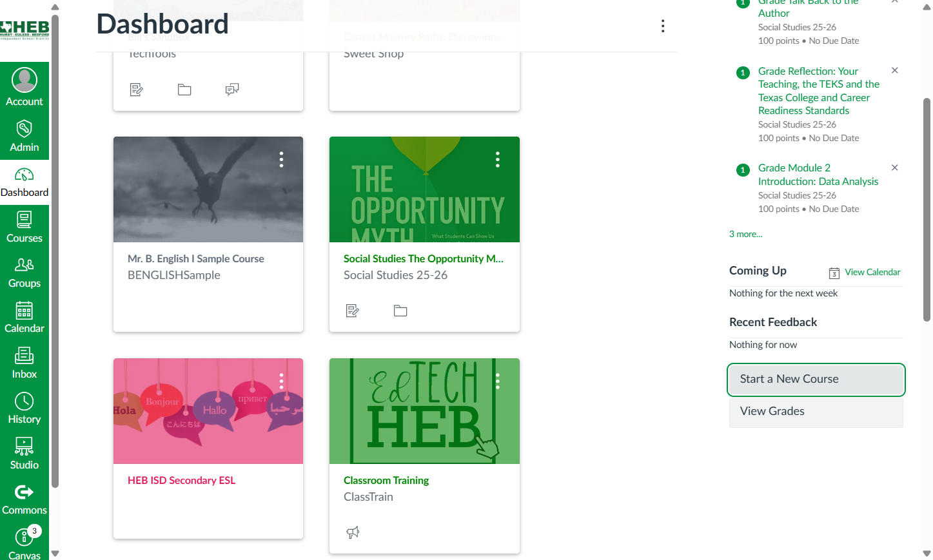Click 'ClassTrain' course code text
The height and width of the screenshot is (560, 933).
point(368,497)
